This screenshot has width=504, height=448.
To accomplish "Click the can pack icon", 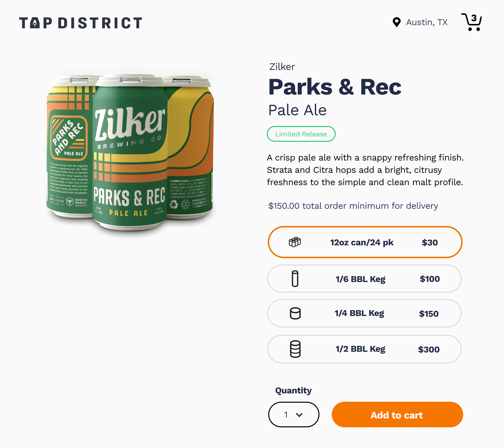I will (x=295, y=242).
